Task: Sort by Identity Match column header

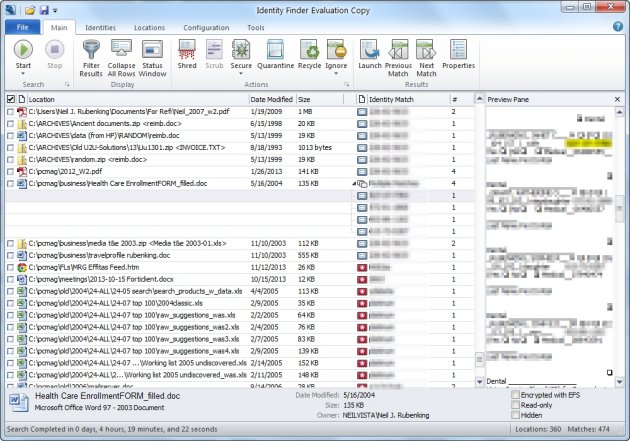Action: 409,99
